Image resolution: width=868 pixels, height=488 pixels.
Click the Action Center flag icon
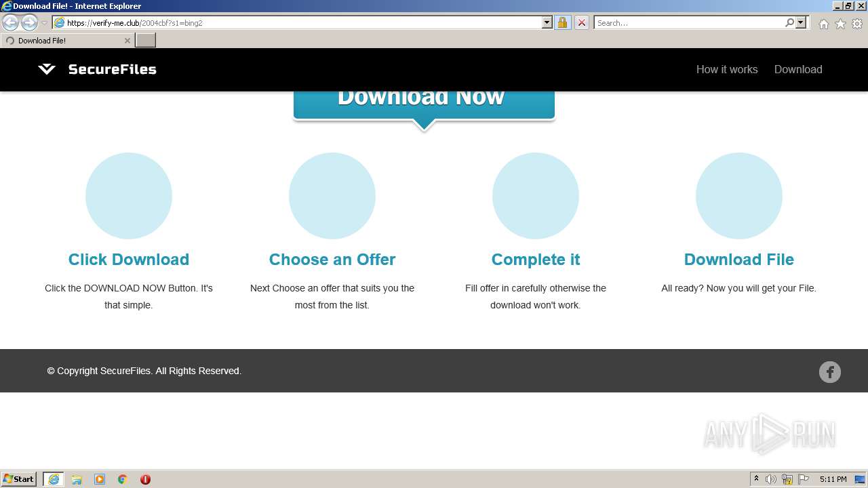coord(804,479)
